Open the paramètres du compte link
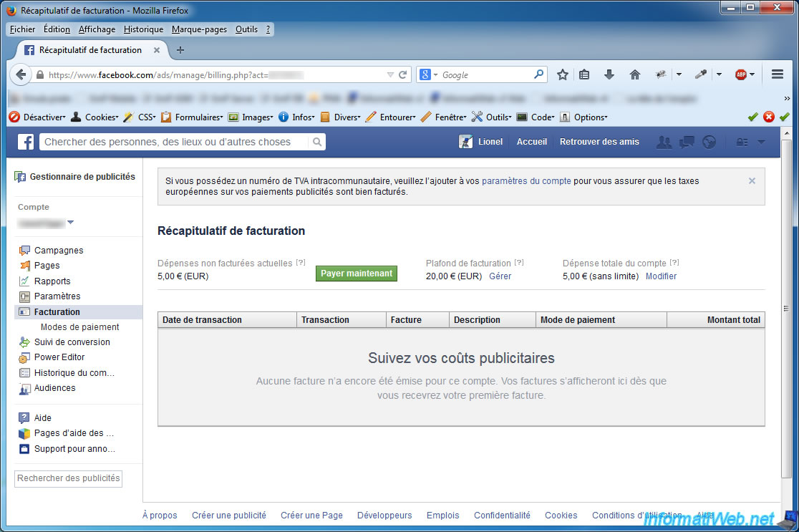 point(526,181)
